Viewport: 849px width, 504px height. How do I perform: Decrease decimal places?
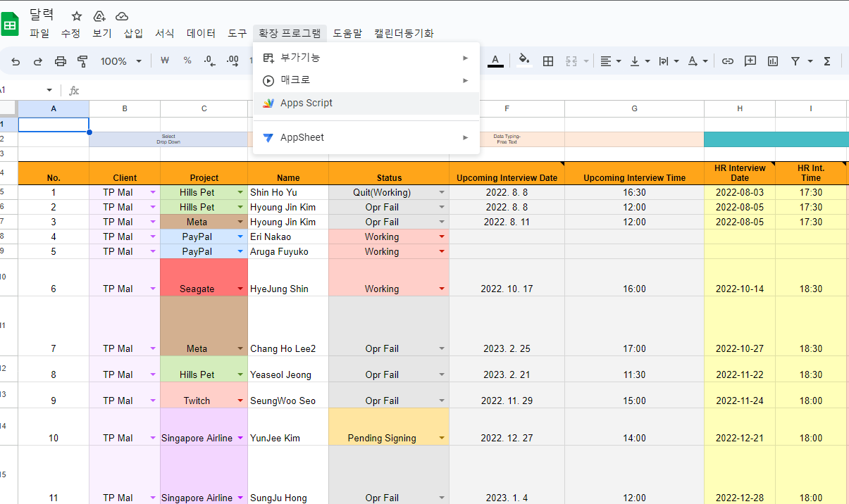[x=209, y=61]
